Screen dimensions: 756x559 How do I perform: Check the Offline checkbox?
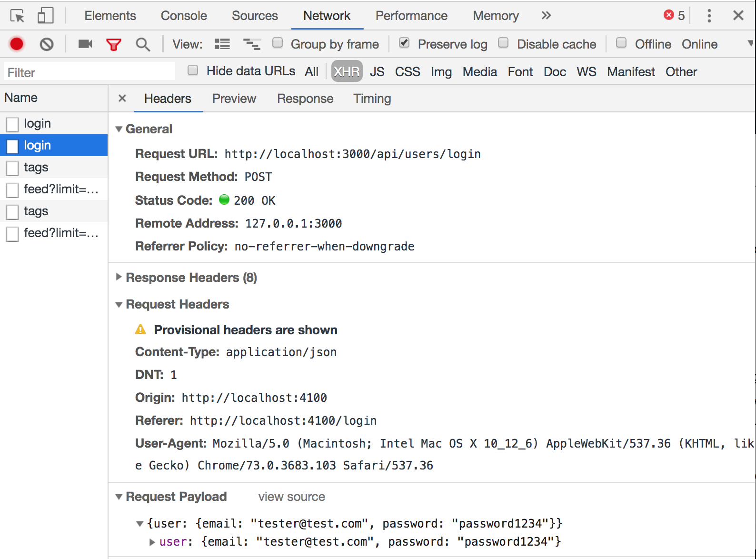[x=621, y=43]
